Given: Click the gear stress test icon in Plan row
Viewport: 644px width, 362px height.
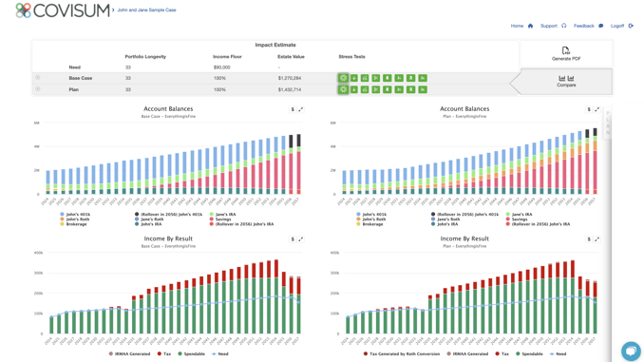Looking at the screenshot, I should [343, 89].
